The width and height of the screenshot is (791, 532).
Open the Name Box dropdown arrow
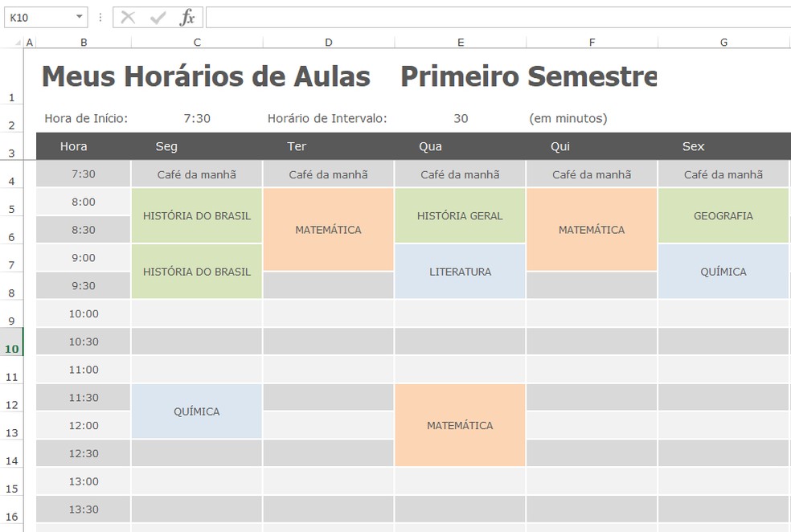(x=79, y=17)
